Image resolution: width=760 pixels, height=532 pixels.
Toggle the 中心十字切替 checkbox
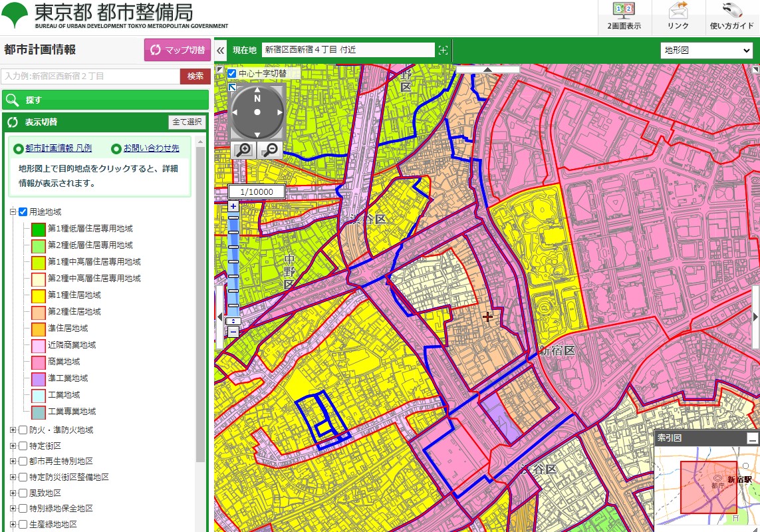point(232,73)
